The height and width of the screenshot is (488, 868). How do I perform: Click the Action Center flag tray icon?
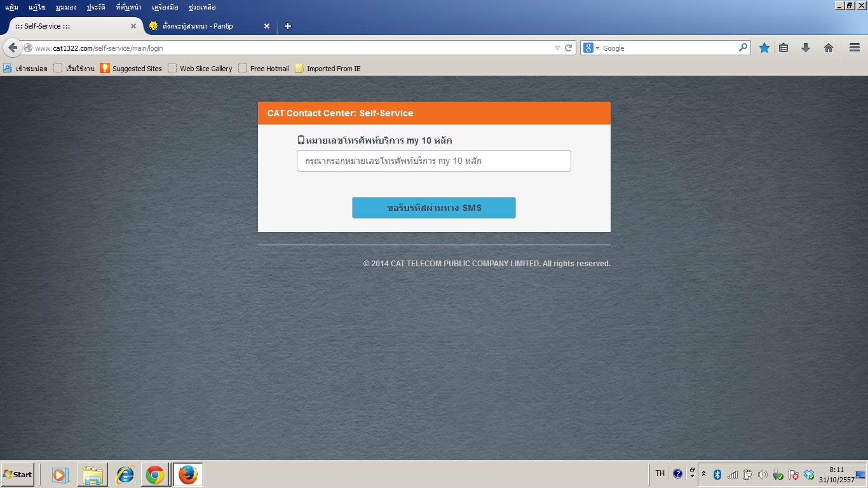(x=794, y=474)
